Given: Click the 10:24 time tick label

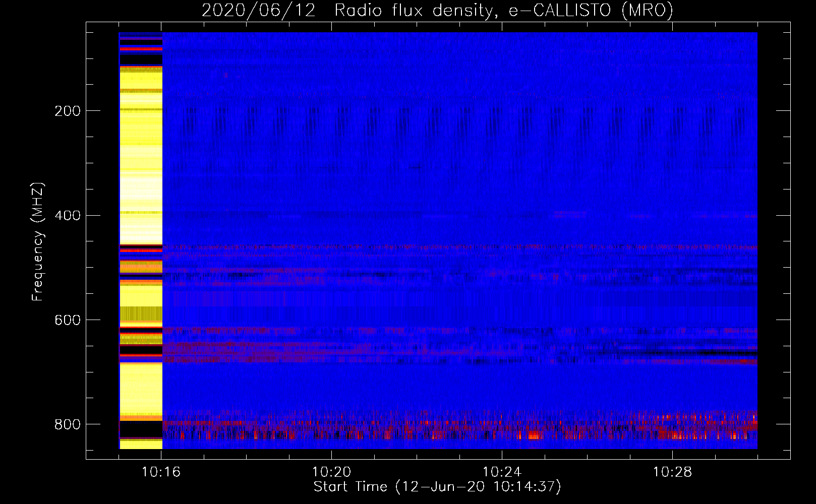Looking at the screenshot, I should (x=502, y=472).
